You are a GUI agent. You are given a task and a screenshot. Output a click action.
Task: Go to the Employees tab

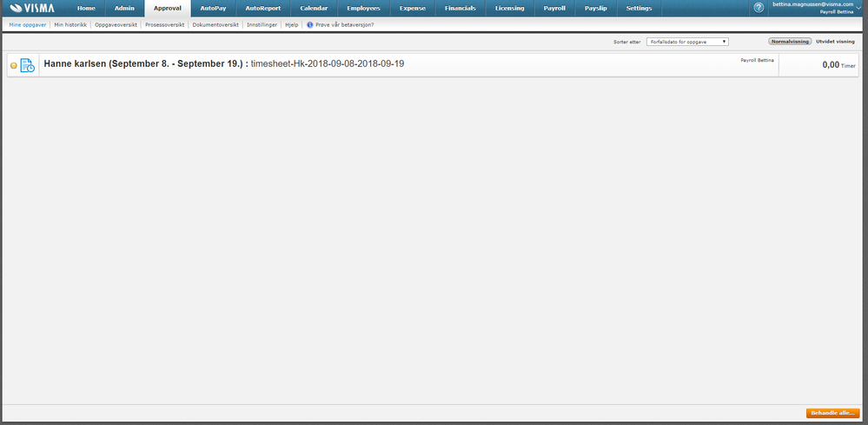(364, 9)
